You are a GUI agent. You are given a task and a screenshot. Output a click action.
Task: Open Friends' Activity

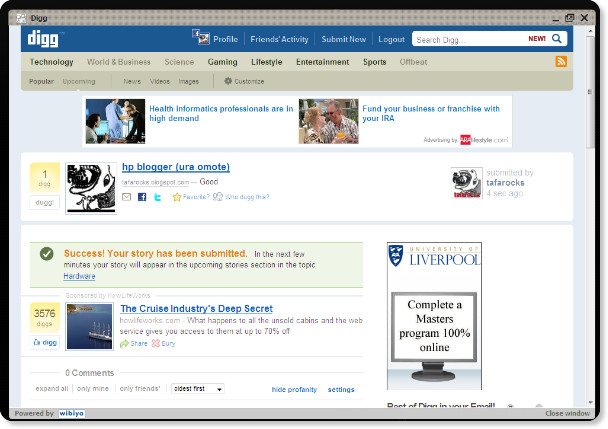point(279,39)
